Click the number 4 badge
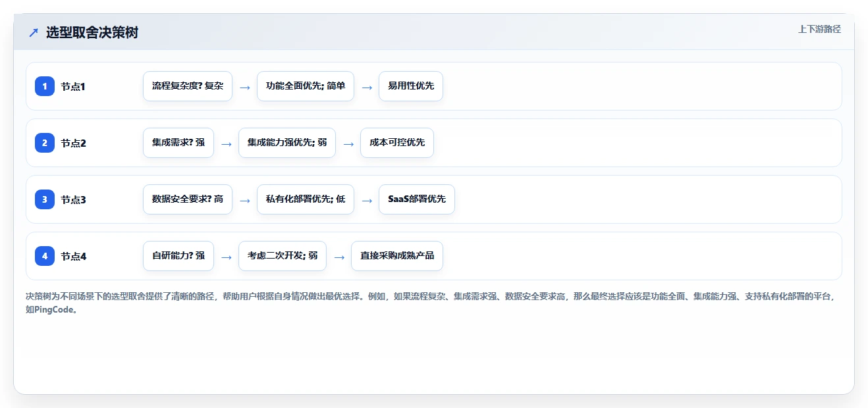 tap(45, 256)
